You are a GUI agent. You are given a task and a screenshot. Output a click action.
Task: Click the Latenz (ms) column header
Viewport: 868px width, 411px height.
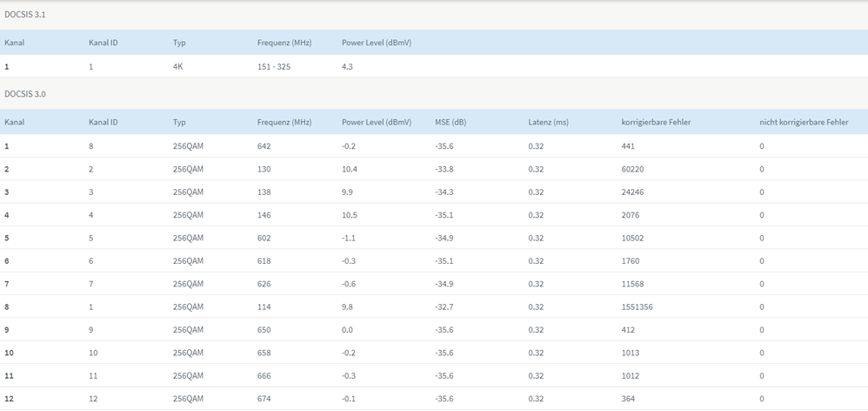(548, 122)
